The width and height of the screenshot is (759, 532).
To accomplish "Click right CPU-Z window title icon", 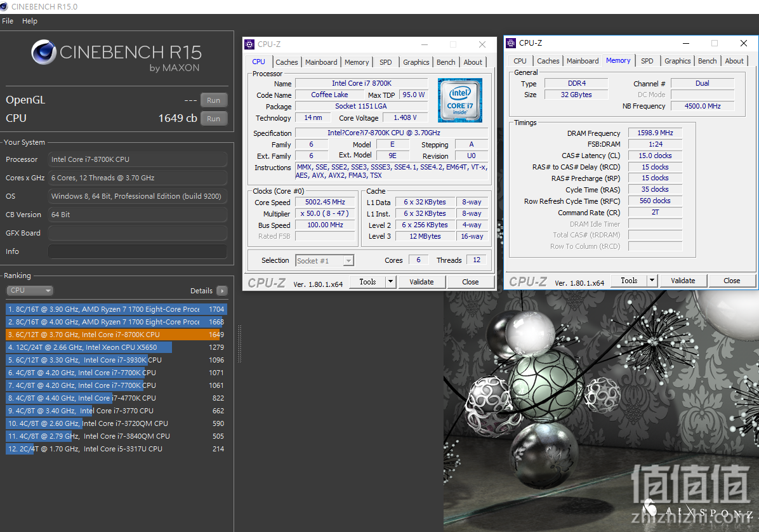I will pyautogui.click(x=511, y=43).
